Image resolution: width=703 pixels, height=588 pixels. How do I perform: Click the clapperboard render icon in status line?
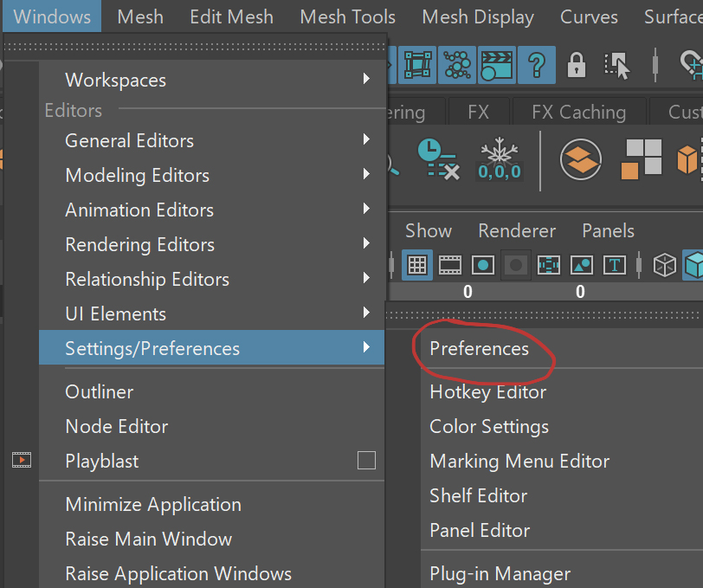[495, 65]
